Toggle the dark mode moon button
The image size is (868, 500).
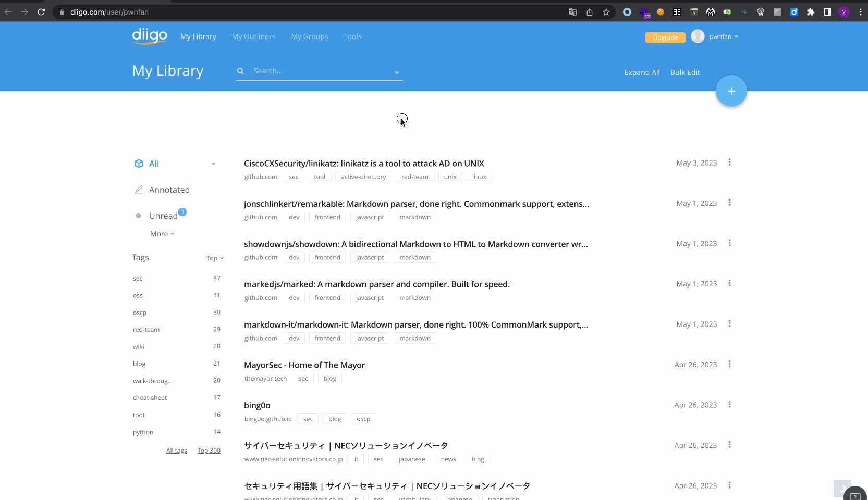(841, 488)
